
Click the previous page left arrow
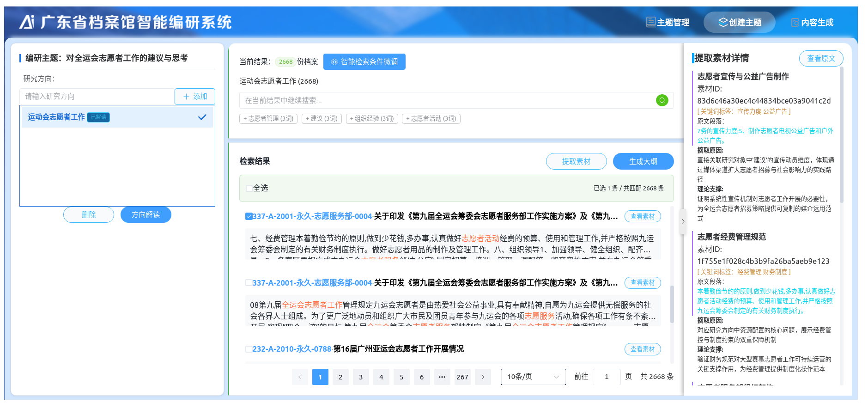pyautogui.click(x=300, y=377)
